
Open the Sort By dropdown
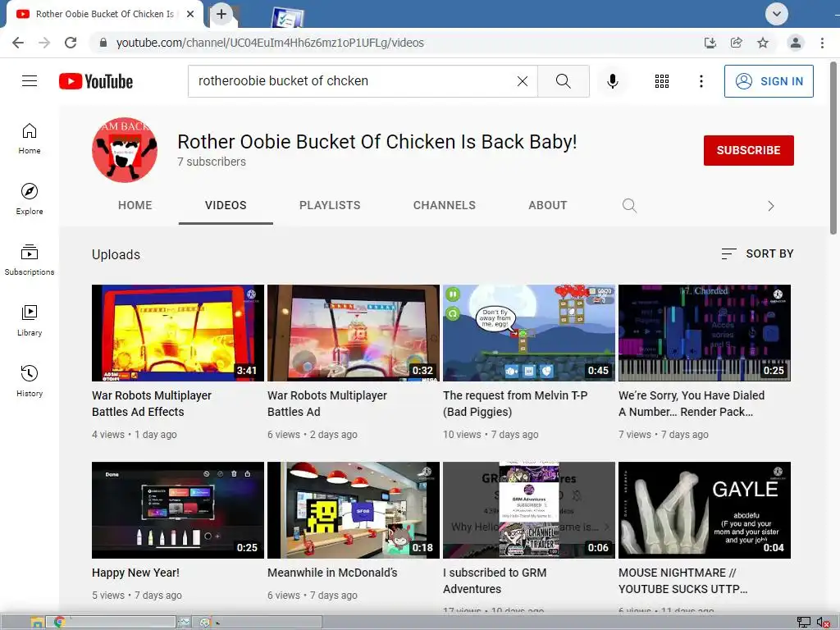pos(757,254)
